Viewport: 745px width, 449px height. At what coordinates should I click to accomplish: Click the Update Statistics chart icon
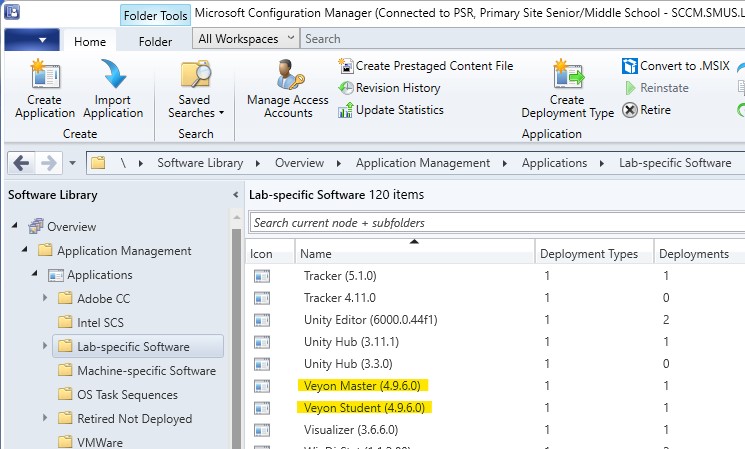coord(345,110)
